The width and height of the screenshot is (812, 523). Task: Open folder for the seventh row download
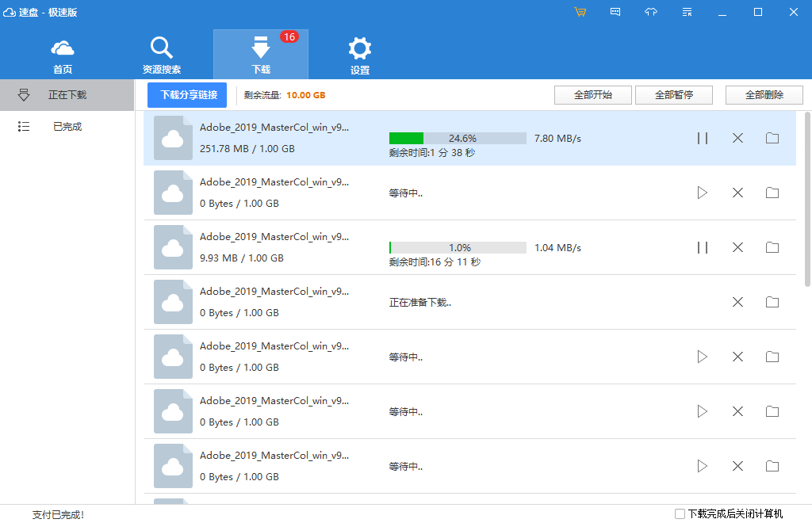(x=772, y=467)
